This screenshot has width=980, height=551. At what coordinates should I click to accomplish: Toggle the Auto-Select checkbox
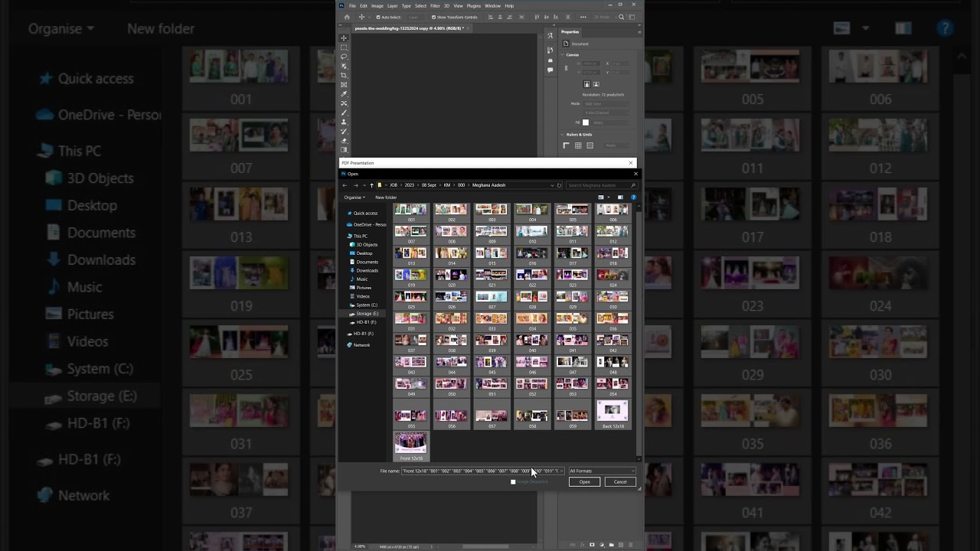click(379, 17)
